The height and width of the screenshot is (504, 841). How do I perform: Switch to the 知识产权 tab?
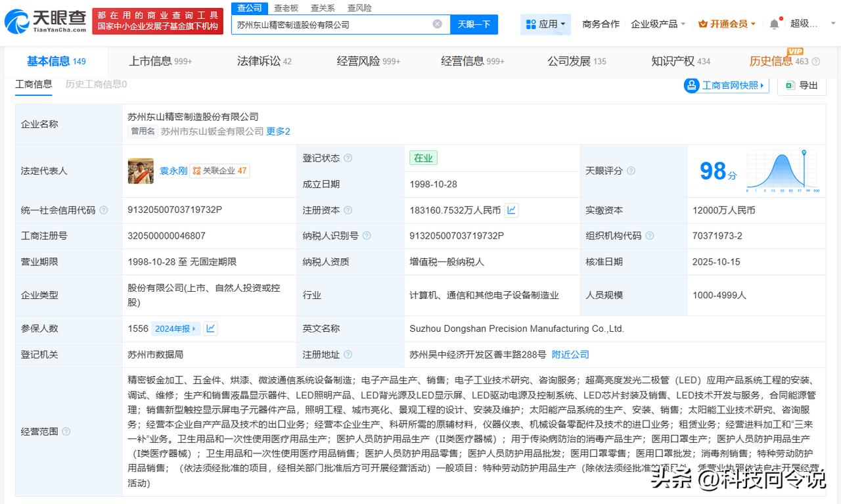point(680,61)
